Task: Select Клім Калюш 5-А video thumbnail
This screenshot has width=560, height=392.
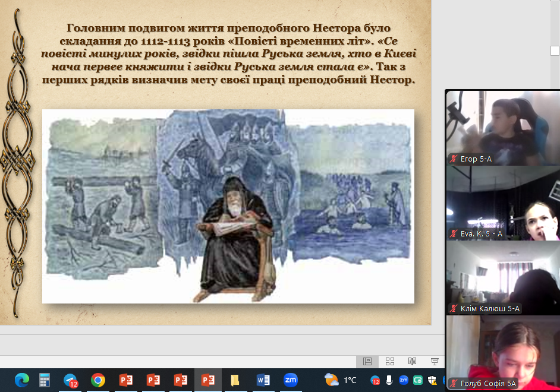Action: coord(503,278)
